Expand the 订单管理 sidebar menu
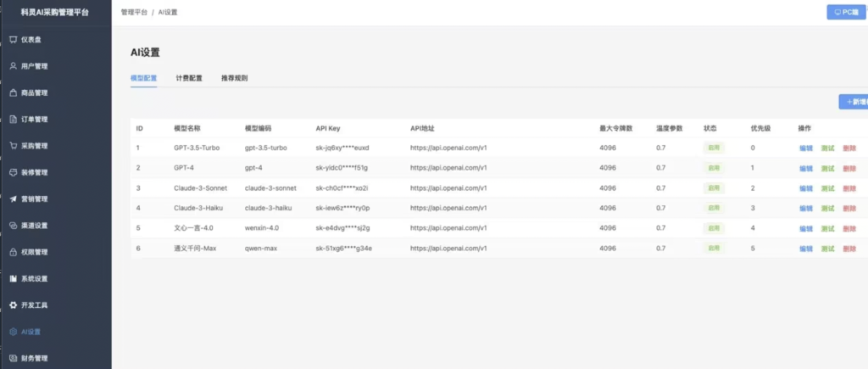This screenshot has height=369, width=868. pyautogui.click(x=34, y=120)
